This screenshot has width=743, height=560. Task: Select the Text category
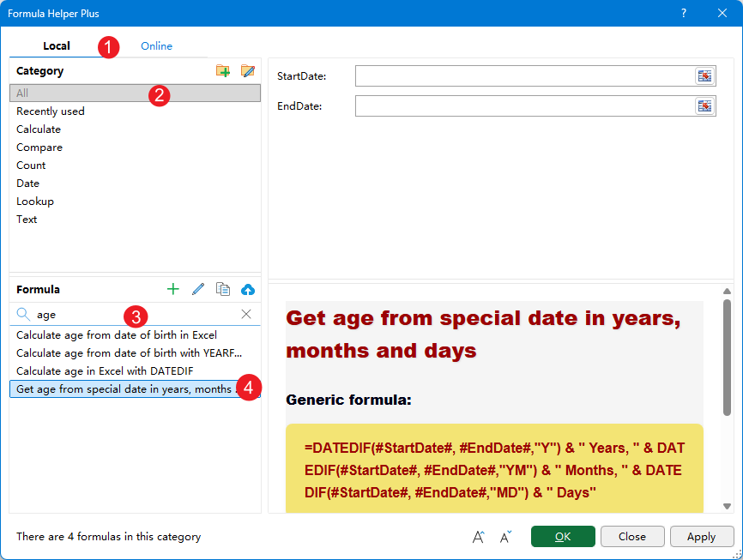pos(135,220)
